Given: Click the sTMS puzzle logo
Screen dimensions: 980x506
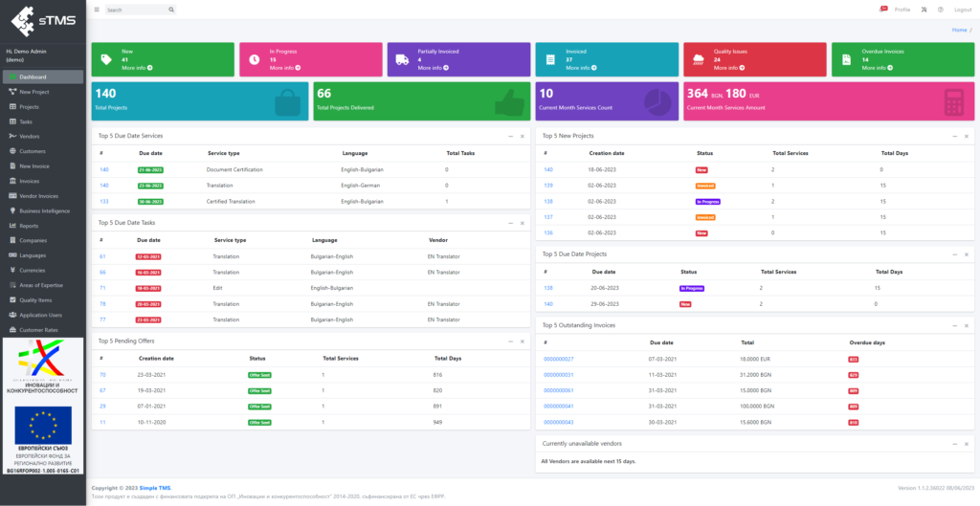Looking at the screenshot, I should tap(44, 20).
